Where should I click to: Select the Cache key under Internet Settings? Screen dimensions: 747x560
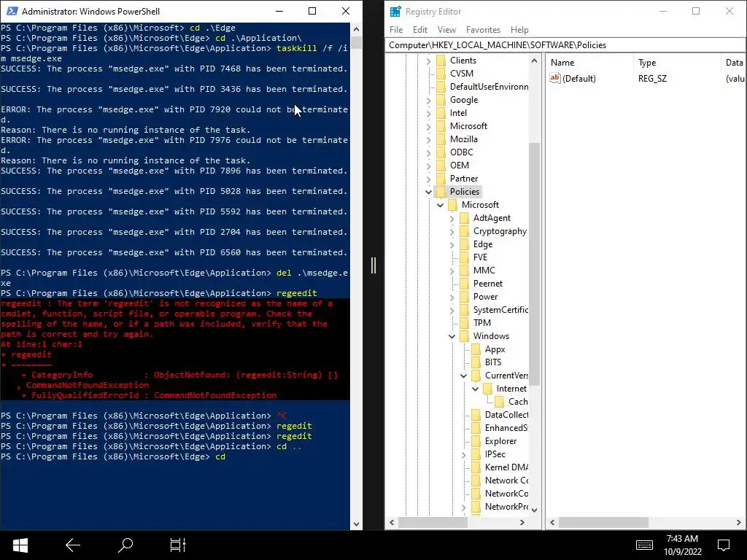(517, 402)
